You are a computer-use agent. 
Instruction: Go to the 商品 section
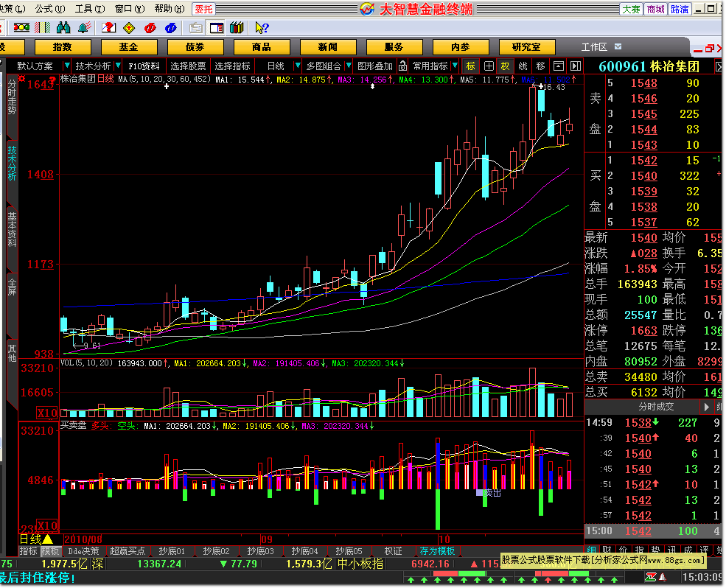[x=262, y=47]
